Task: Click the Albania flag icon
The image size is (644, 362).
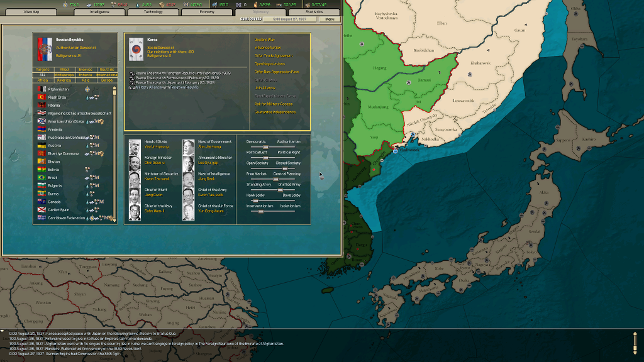Action: tap(42, 105)
